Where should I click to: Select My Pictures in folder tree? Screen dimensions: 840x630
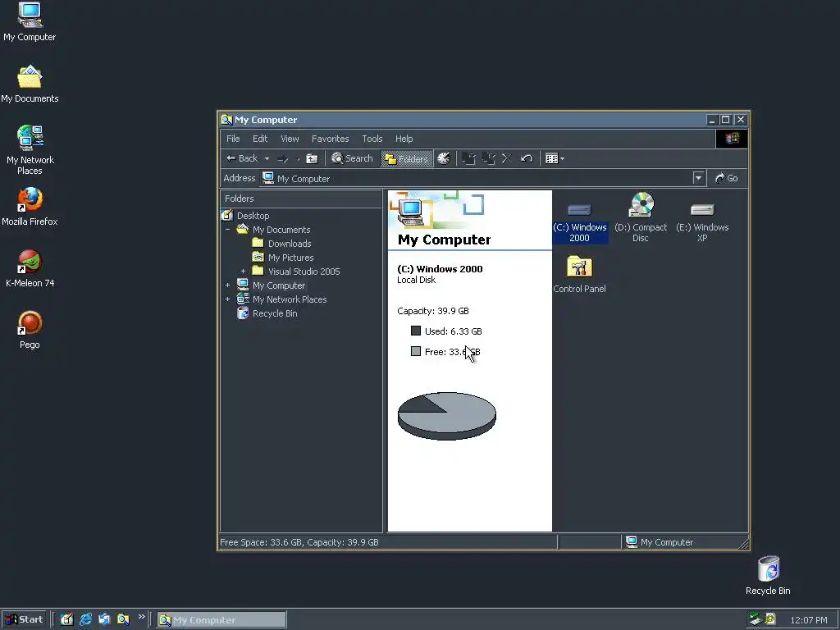click(x=291, y=258)
